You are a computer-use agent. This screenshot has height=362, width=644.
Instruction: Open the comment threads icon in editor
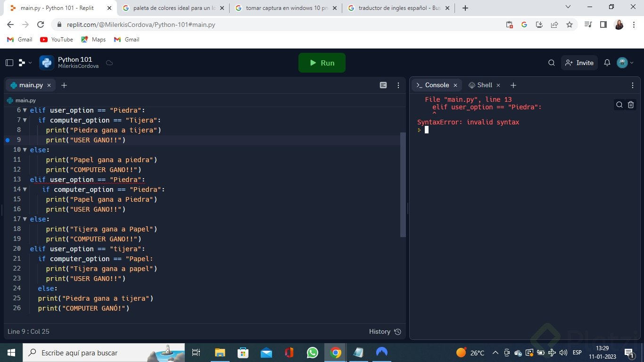(x=383, y=85)
